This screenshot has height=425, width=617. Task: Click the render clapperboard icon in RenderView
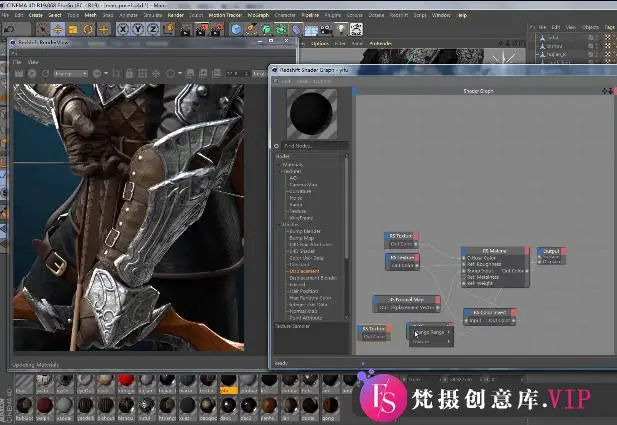coord(19,74)
